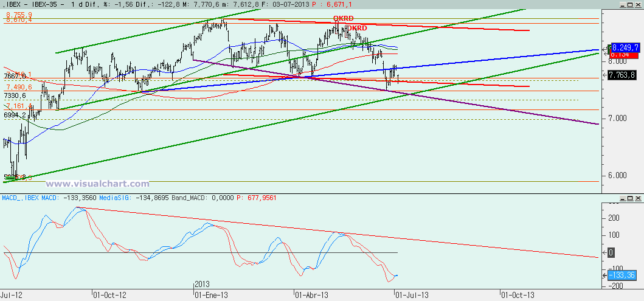Maximize the MACD indicator panel

coord(631,198)
